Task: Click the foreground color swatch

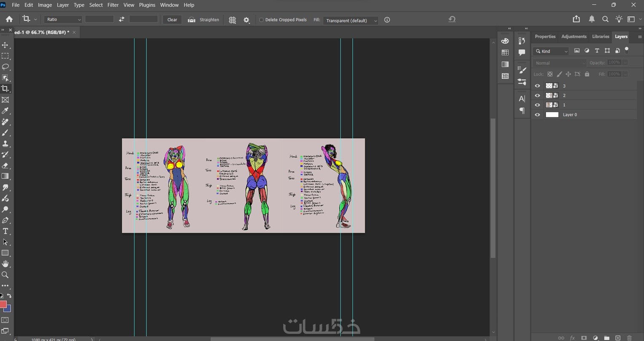Action: (x=3, y=304)
